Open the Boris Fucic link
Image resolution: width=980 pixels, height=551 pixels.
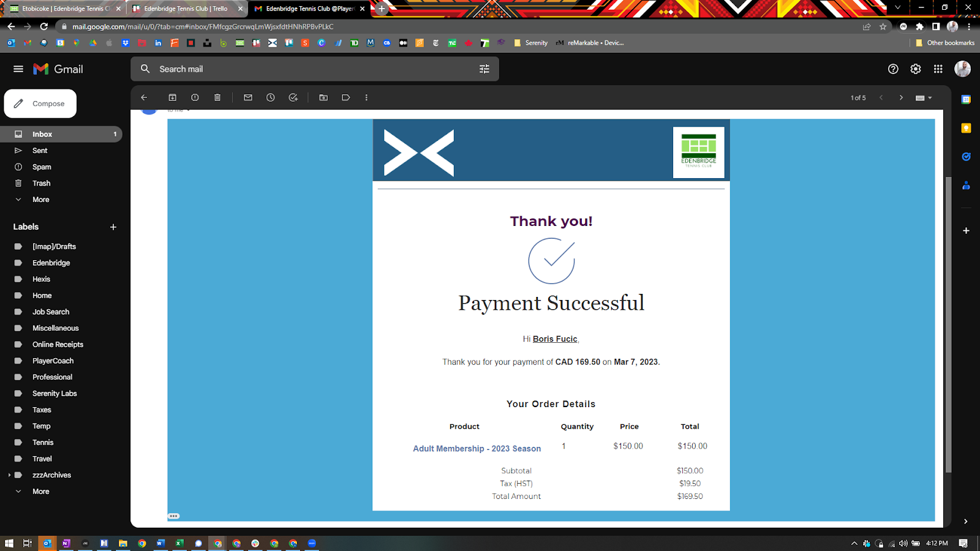tap(555, 339)
